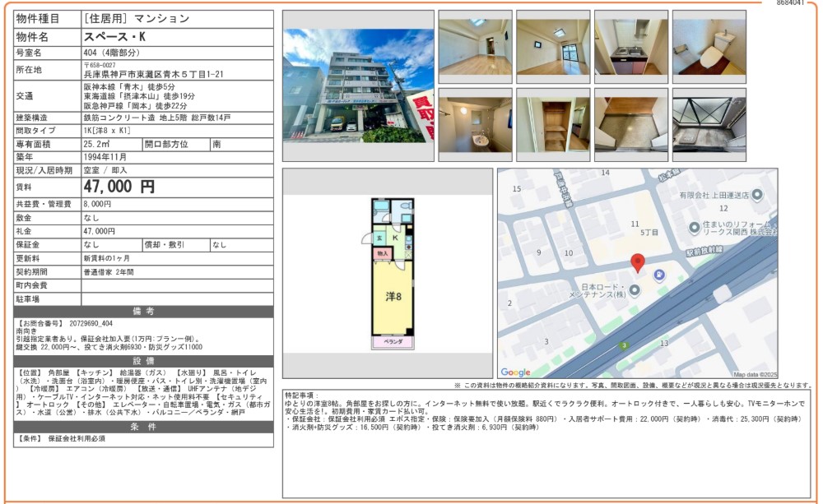
Task: Open the washbasin bathroom photo thumbnail
Action: click(475, 124)
